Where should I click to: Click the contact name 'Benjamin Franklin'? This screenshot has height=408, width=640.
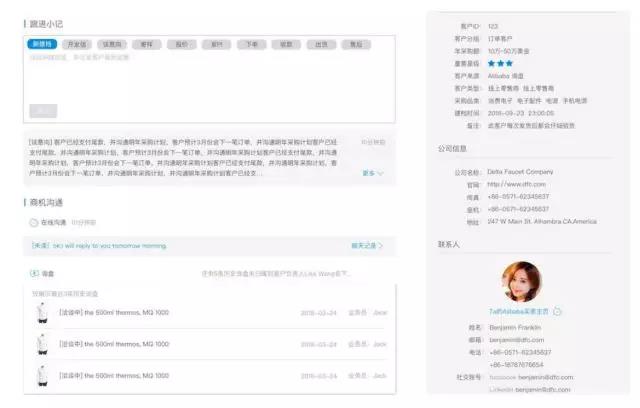[x=515, y=328]
